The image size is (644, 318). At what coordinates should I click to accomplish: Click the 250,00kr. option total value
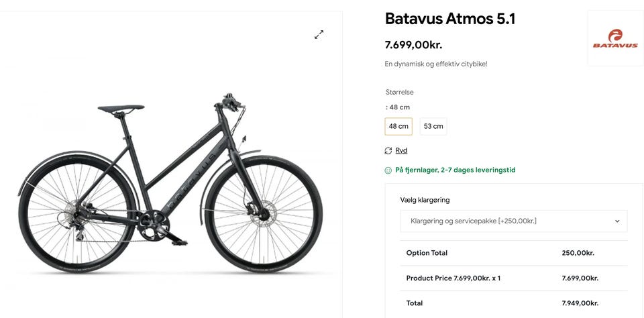tap(578, 253)
